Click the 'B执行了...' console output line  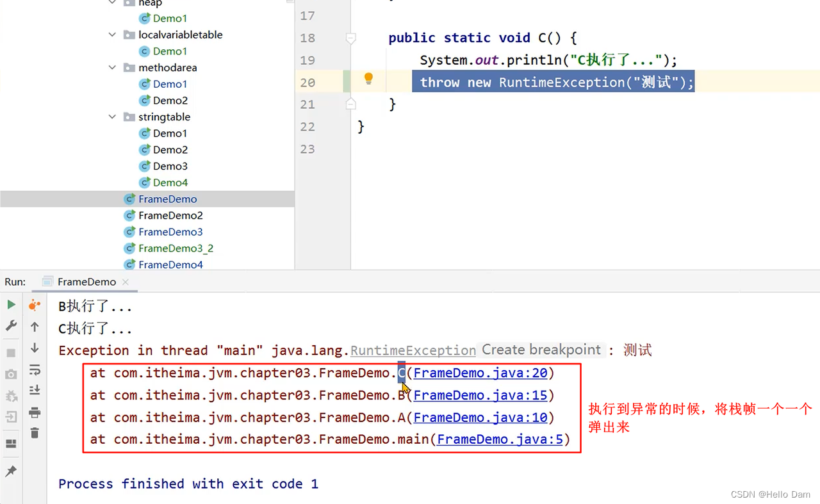tap(95, 307)
